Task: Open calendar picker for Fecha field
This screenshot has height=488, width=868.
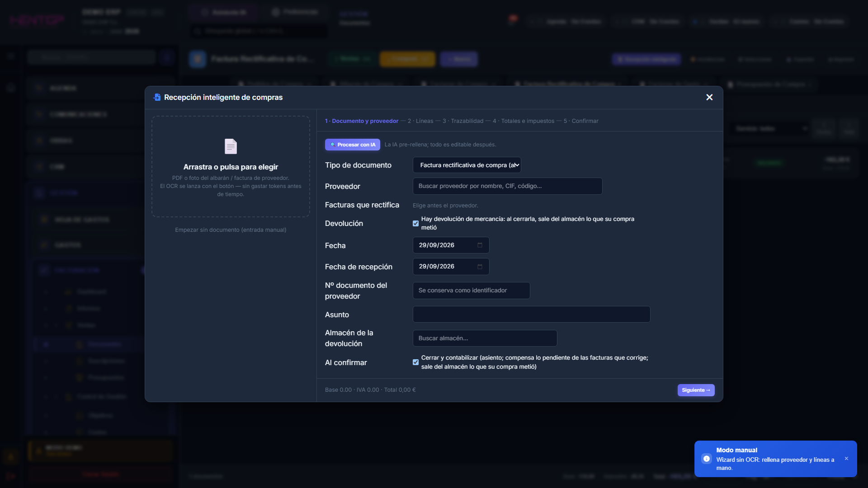Action: (480, 245)
